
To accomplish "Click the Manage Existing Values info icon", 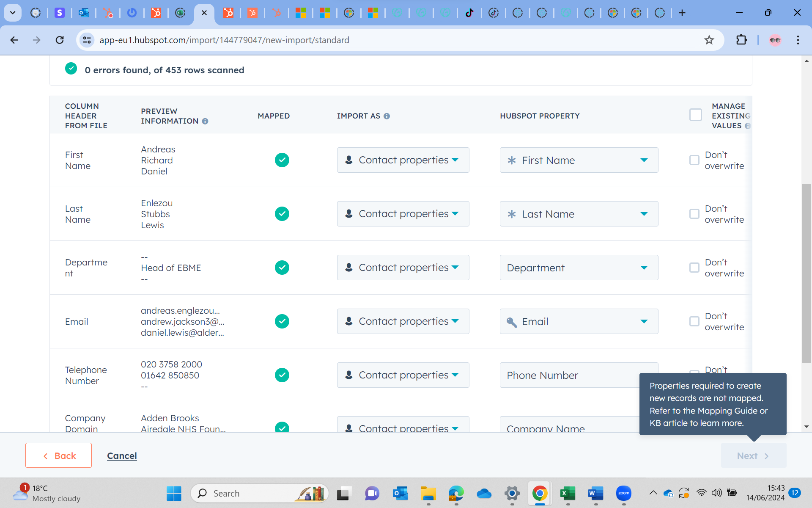I will [748, 126].
